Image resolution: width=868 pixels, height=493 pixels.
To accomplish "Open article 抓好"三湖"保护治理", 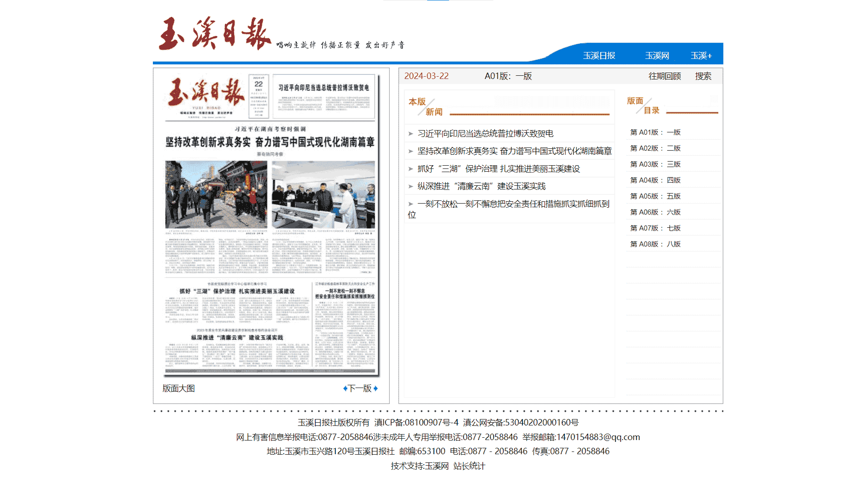I will 499,169.
